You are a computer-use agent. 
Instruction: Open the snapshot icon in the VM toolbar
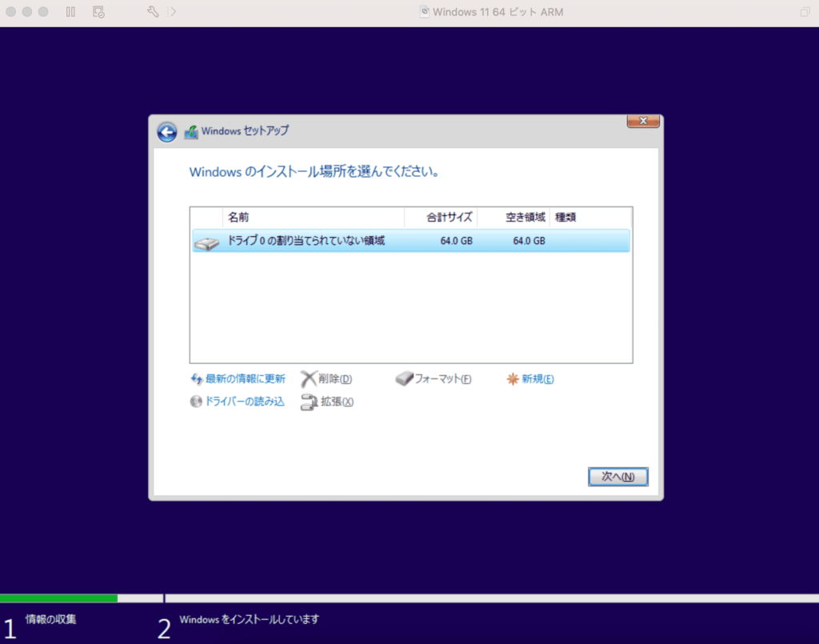click(x=98, y=11)
